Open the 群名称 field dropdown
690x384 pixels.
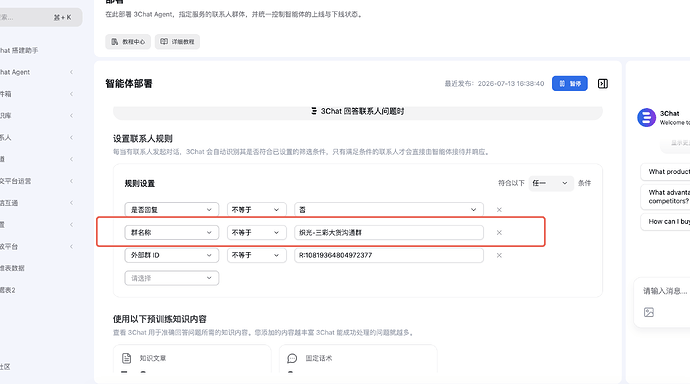pyautogui.click(x=172, y=233)
